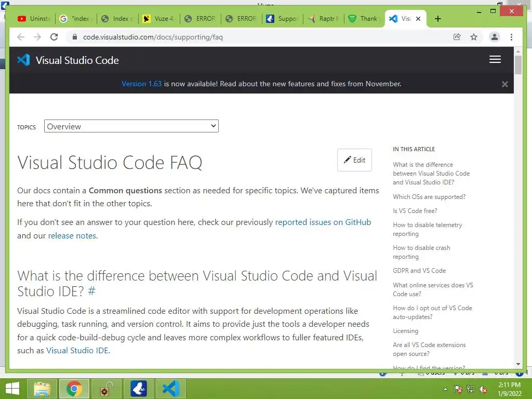This screenshot has width=532, height=399.
Task: Open Visual Studio Code from taskbar
Action: point(170,389)
